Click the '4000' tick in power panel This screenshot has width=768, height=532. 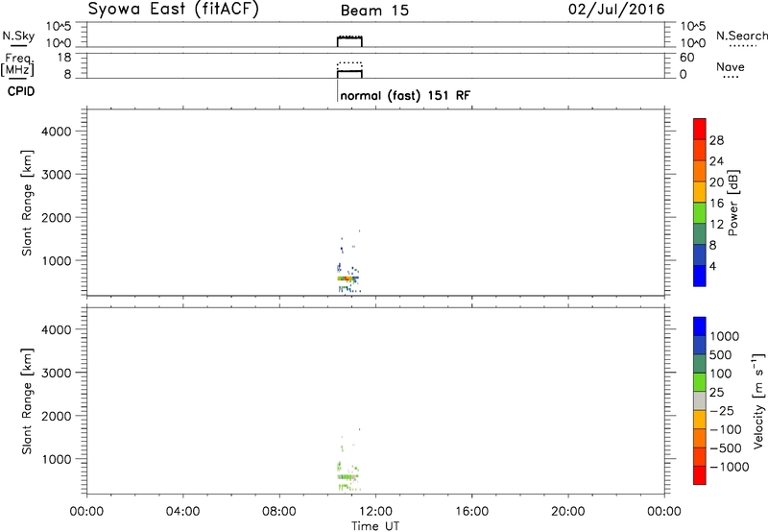pyautogui.click(x=57, y=132)
